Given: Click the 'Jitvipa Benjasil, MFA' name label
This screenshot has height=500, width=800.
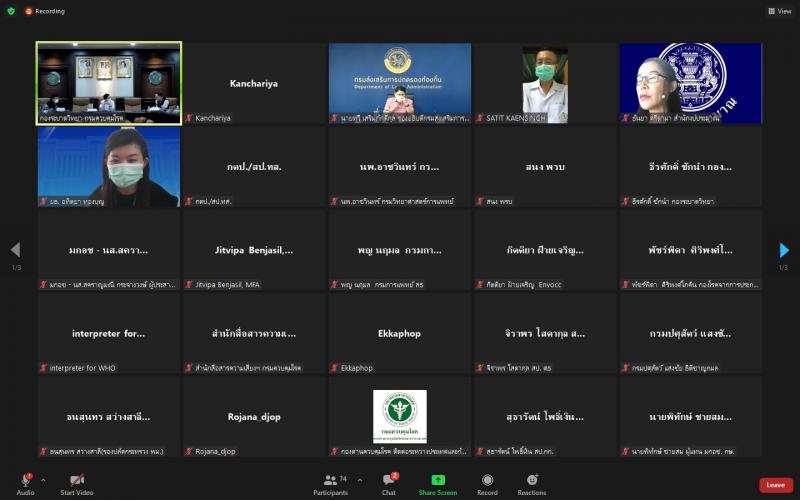Looking at the screenshot, I should pyautogui.click(x=228, y=285).
